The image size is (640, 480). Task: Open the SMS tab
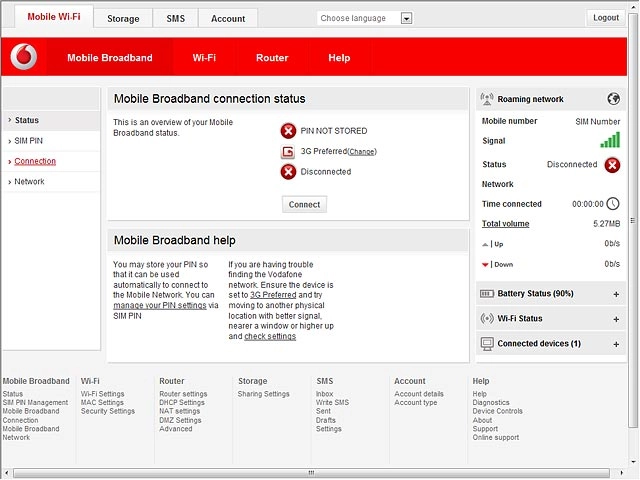[x=176, y=19]
